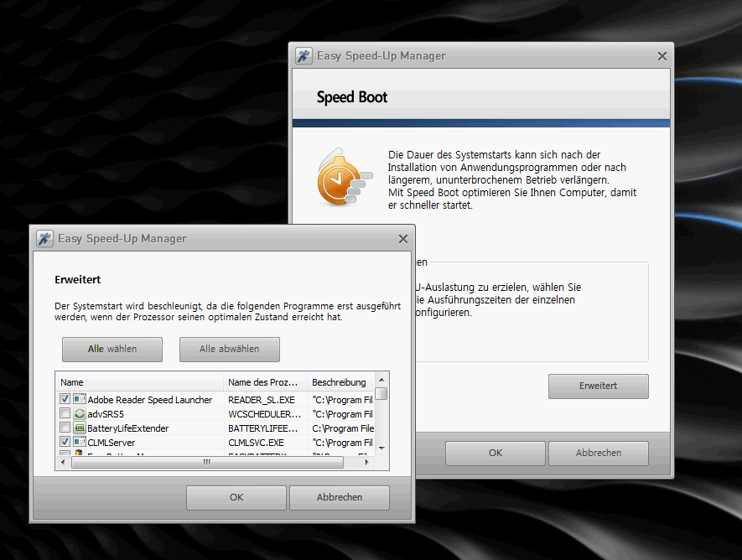This screenshot has height=560, width=742.
Task: Click Abbrechen in the Speed Boot window
Action: (598, 453)
